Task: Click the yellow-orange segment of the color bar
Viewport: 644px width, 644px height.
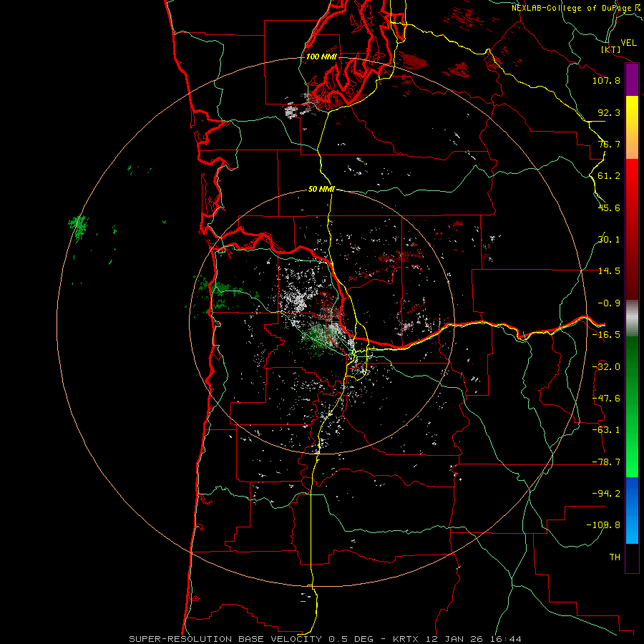Action: (632, 127)
